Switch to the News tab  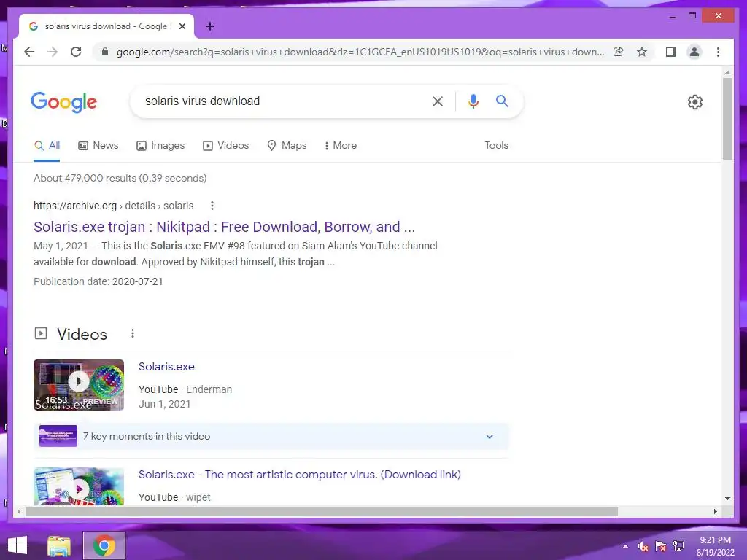(x=98, y=145)
